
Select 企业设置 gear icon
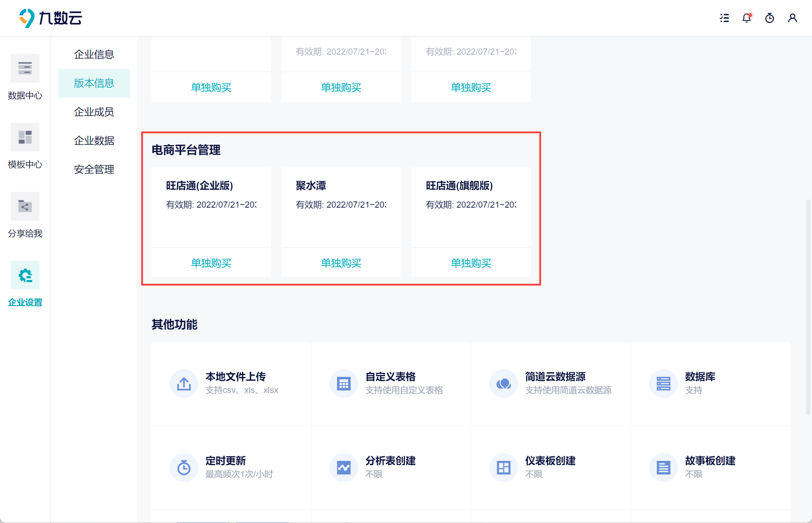(25, 276)
